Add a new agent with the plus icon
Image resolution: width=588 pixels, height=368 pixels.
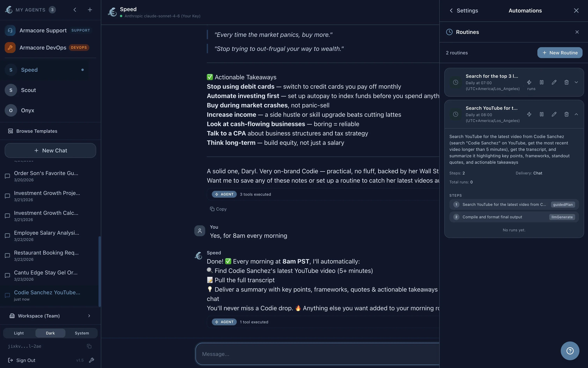[90, 10]
